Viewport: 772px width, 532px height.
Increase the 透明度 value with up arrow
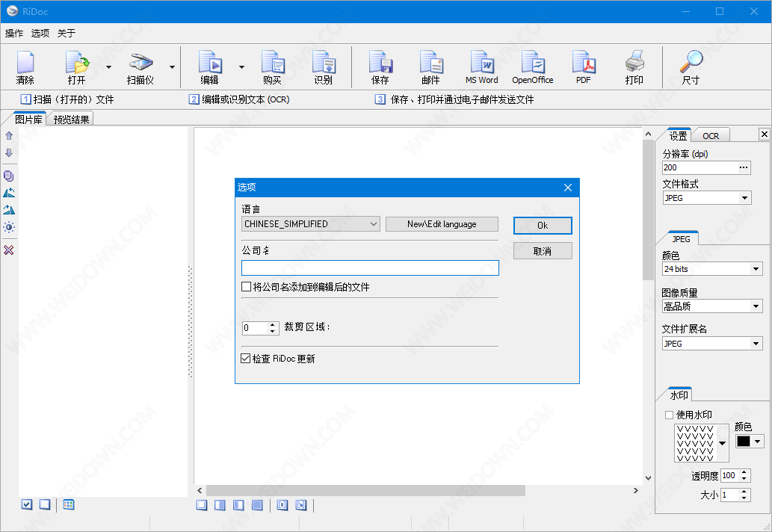coord(744,472)
